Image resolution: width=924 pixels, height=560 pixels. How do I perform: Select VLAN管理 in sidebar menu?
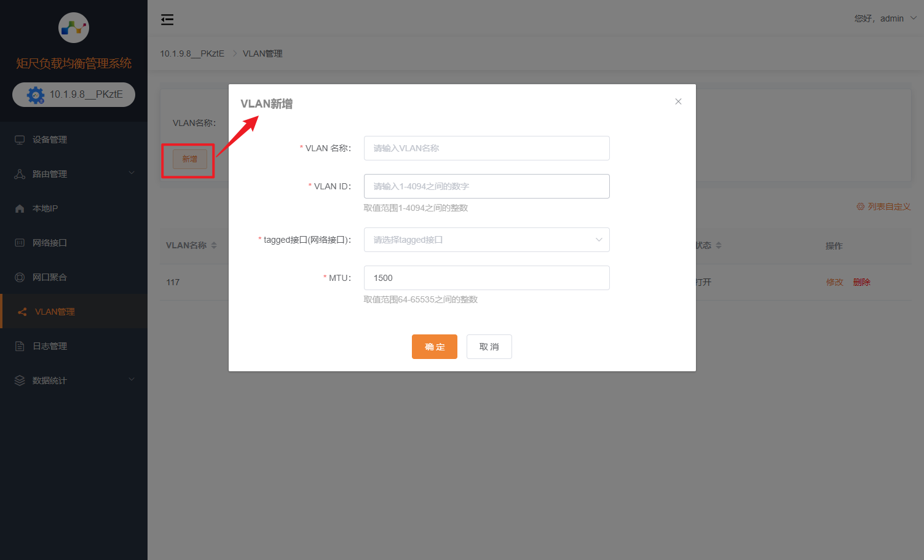pyautogui.click(x=55, y=312)
